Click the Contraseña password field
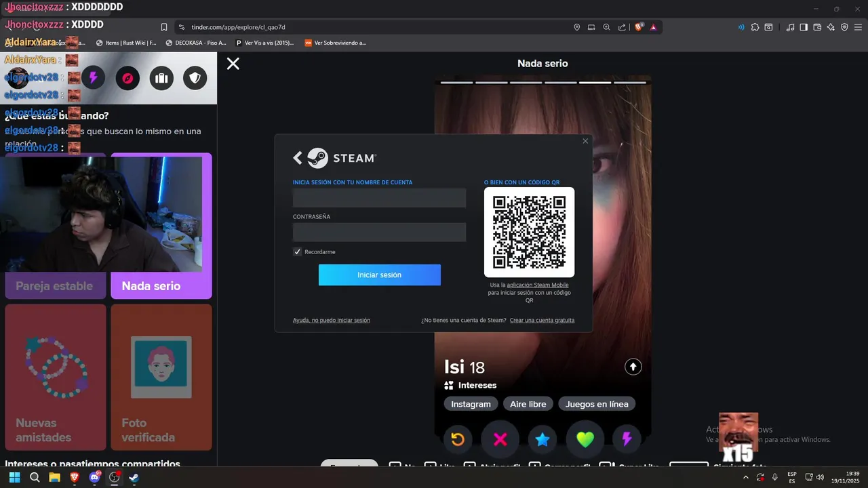This screenshot has height=488, width=868. (379, 232)
